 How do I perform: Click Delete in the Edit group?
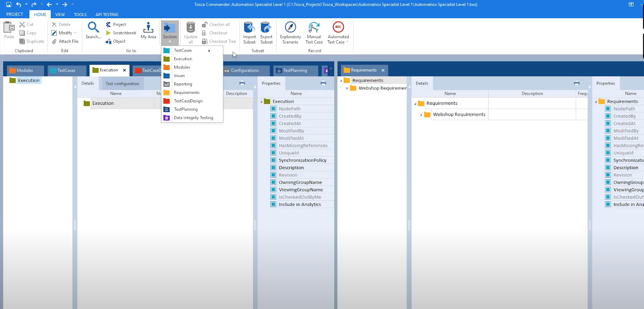point(61,25)
